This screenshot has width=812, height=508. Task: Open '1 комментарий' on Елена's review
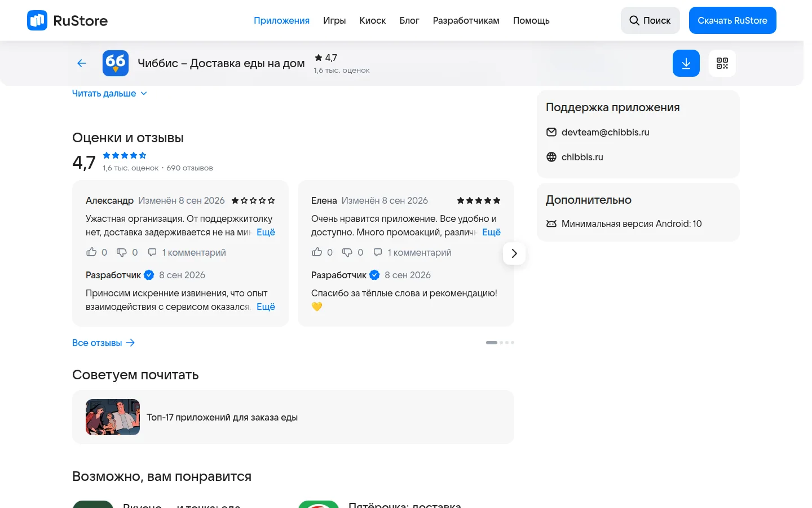click(420, 252)
